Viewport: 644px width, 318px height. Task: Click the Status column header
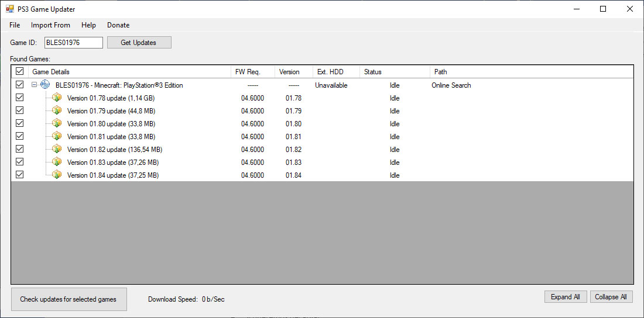click(395, 71)
